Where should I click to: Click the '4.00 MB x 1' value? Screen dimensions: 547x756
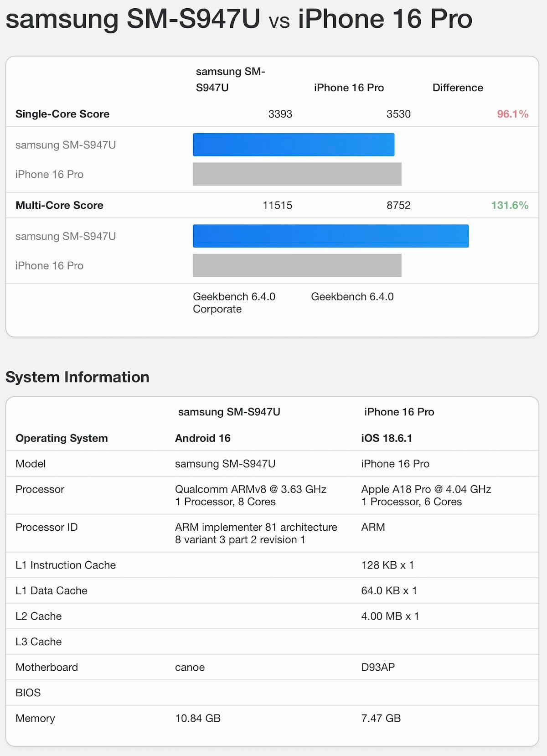(x=390, y=616)
